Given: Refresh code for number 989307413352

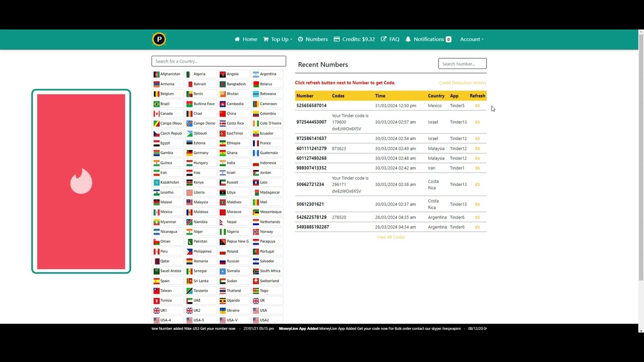Looking at the screenshot, I should (x=477, y=168).
